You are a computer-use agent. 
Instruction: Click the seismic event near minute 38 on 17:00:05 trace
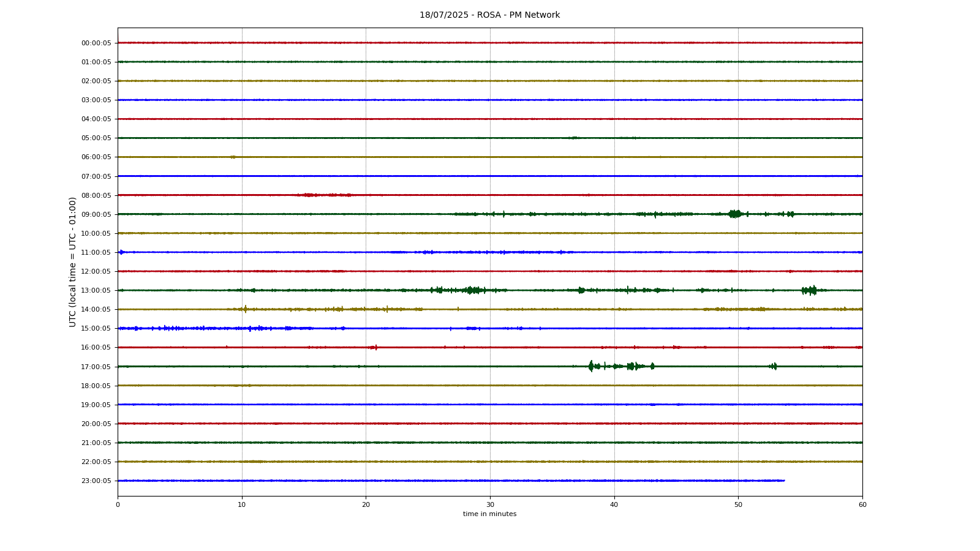tap(591, 366)
